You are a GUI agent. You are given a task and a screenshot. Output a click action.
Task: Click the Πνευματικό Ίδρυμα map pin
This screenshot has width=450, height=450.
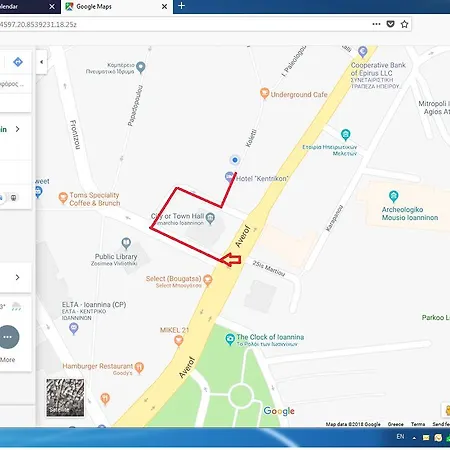(x=141, y=67)
